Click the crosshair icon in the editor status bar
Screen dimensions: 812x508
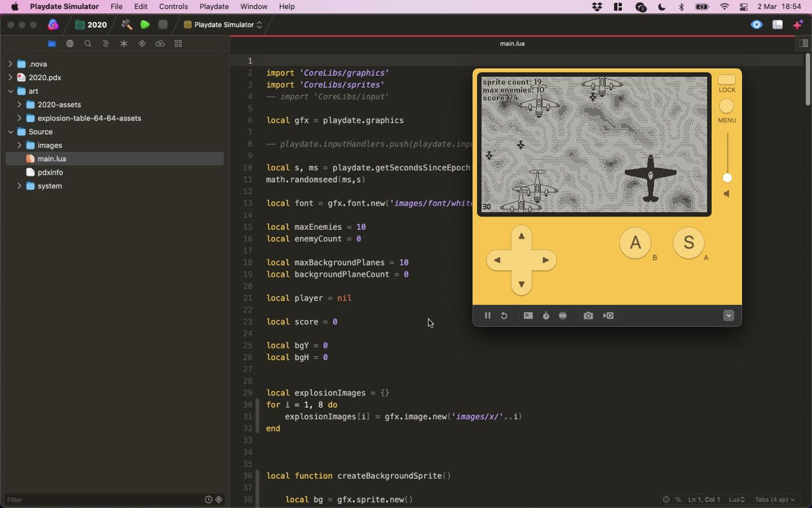(665, 500)
